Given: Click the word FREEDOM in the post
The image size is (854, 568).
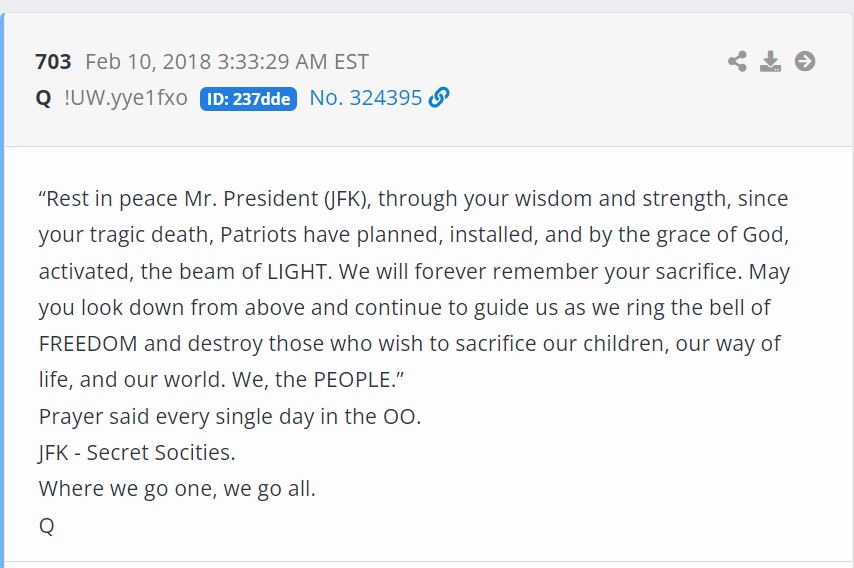Looking at the screenshot, I should (88, 344).
